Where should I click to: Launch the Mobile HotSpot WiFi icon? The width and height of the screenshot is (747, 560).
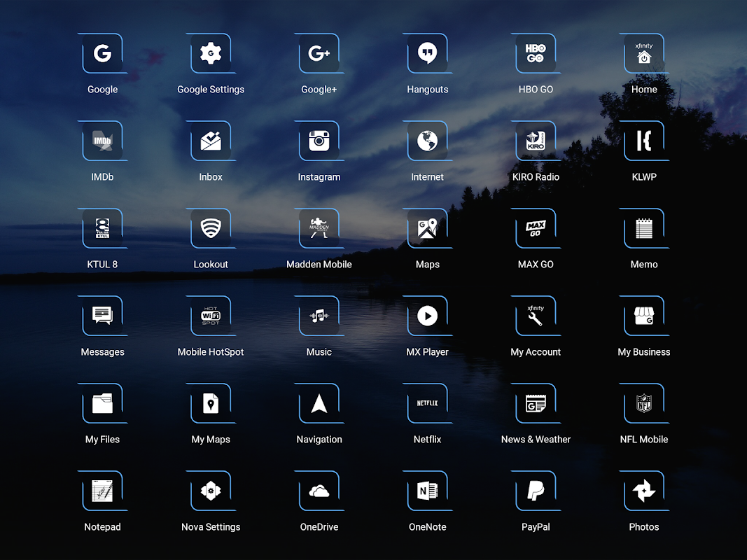coord(211,316)
